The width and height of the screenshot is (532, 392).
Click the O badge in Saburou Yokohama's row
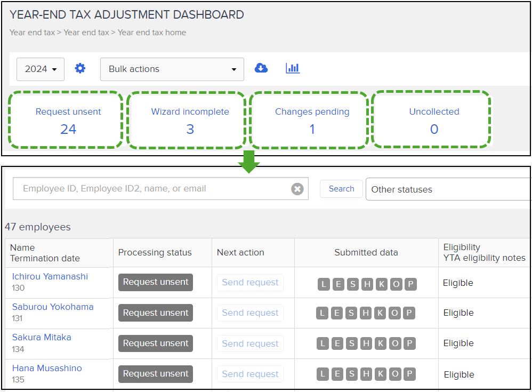pyautogui.click(x=395, y=313)
